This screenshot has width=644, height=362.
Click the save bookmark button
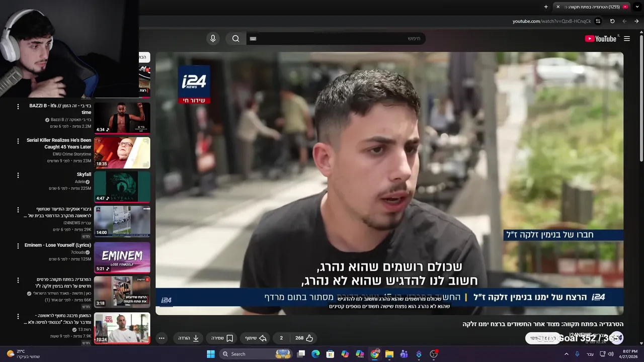222,338
